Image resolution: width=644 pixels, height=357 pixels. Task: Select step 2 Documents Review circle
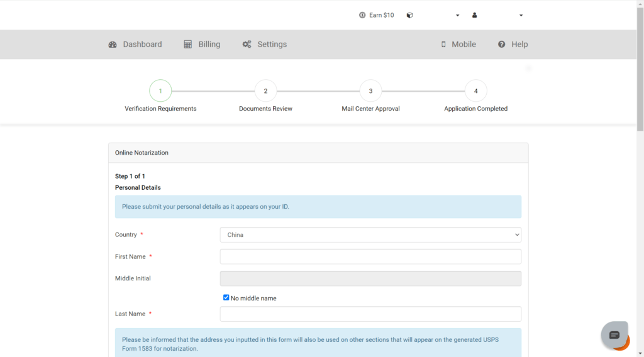click(x=266, y=91)
